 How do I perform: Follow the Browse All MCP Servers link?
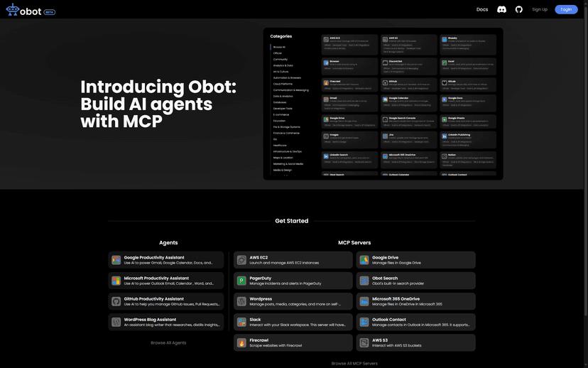(354, 363)
